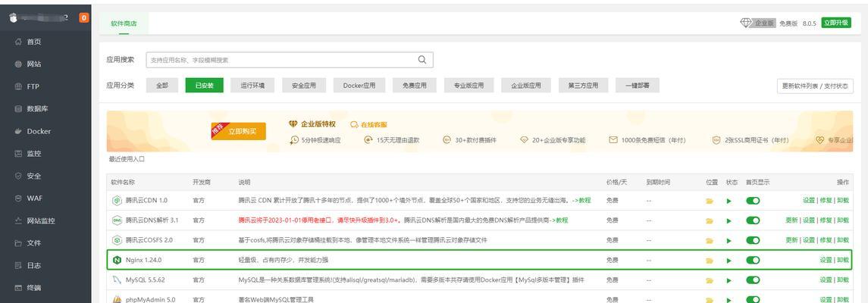Screen dimensions: 868x303
Task: Open 监控 in the left sidebar
Action: coord(34,154)
